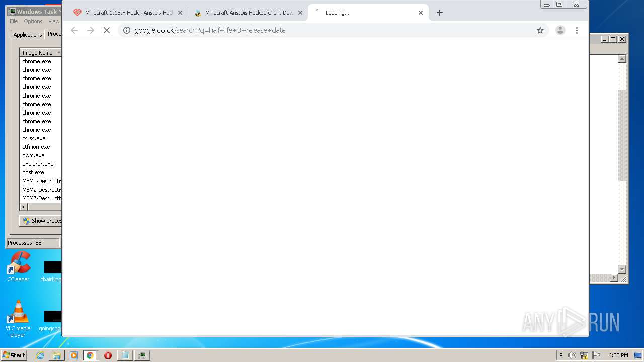Open a new Chrome tab

click(440, 13)
